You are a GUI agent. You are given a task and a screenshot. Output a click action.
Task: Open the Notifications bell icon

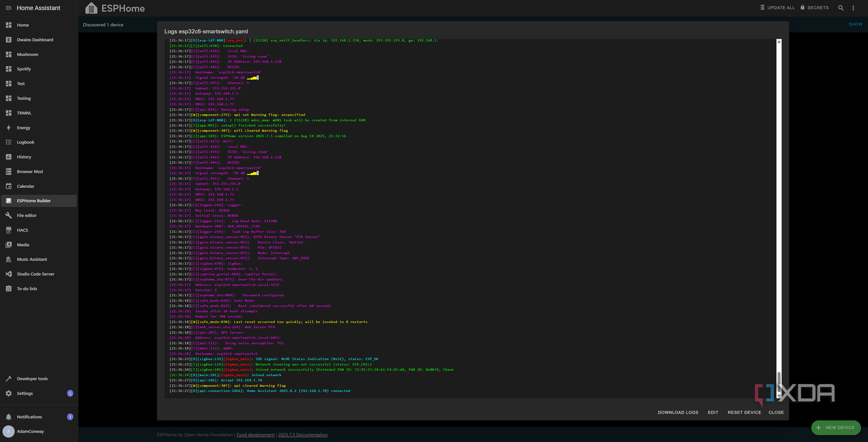8,417
